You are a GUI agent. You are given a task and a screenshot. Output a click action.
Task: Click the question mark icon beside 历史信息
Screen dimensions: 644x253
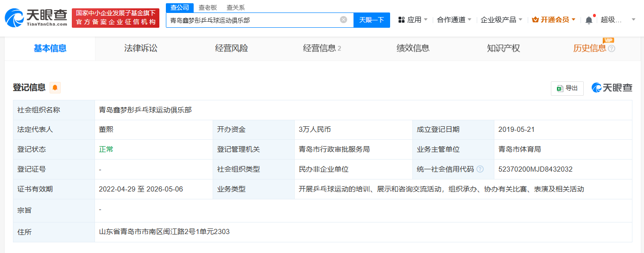click(x=612, y=49)
